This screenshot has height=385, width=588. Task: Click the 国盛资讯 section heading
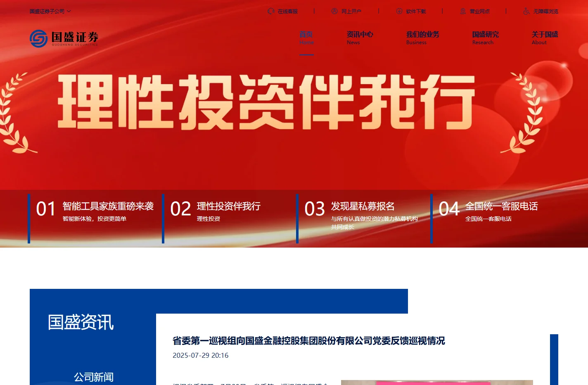pos(81,322)
